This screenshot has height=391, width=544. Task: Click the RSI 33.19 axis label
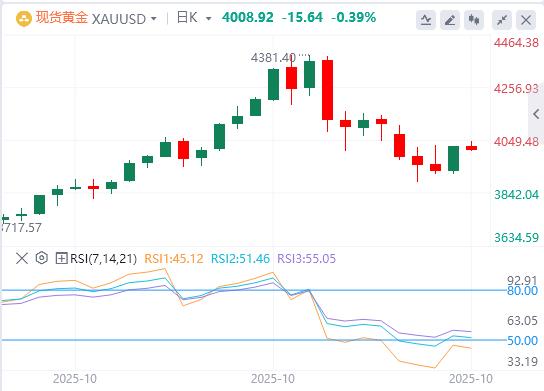[x=522, y=362]
